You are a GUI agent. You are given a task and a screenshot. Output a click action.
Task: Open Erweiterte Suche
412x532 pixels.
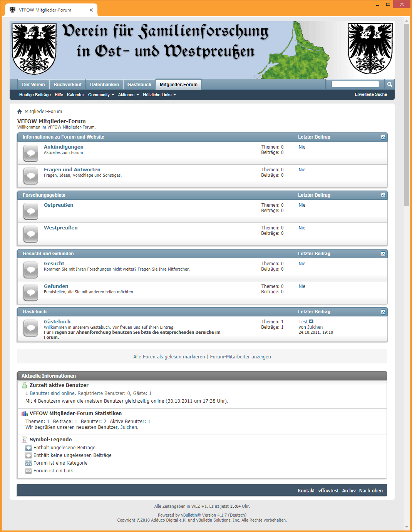(x=371, y=94)
